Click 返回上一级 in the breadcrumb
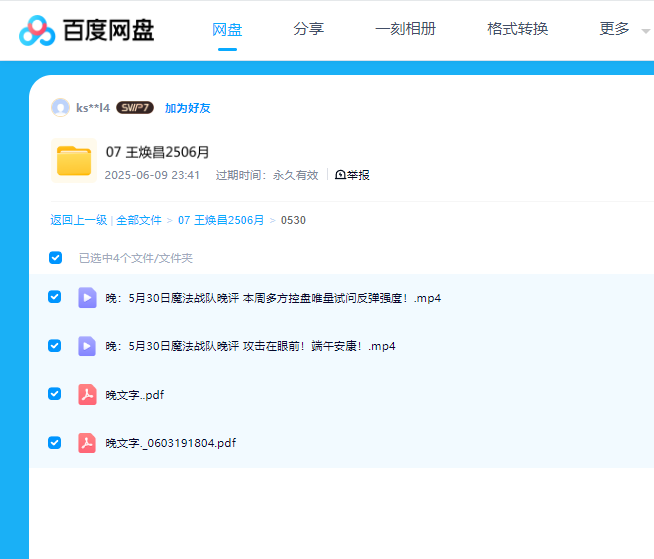The width and height of the screenshot is (654, 559). [78, 220]
